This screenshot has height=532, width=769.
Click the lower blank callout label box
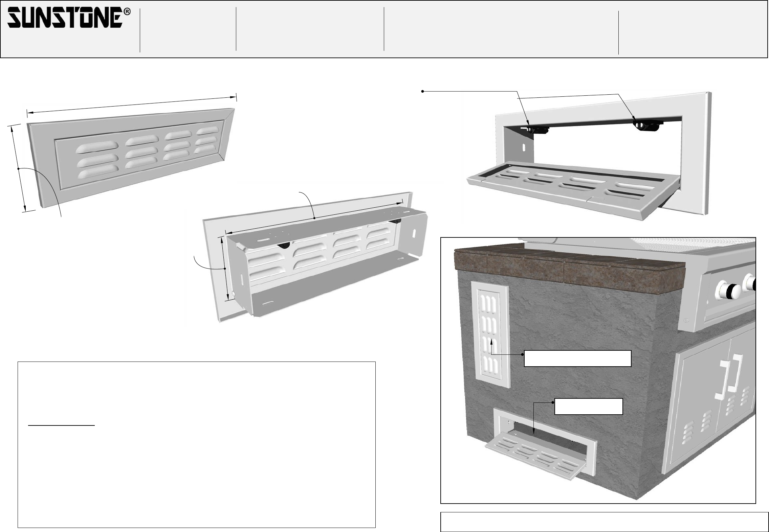click(x=589, y=407)
